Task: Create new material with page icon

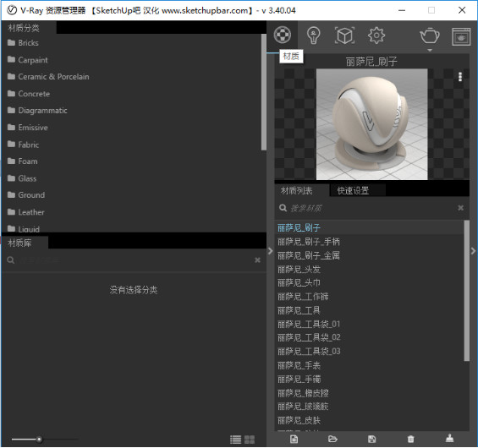Action: click(294, 439)
